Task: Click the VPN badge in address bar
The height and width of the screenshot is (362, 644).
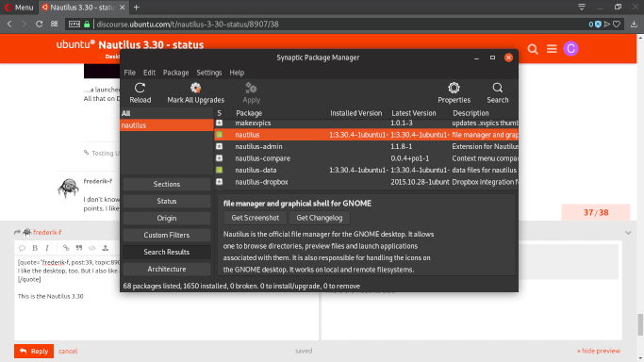Action: pos(74,25)
